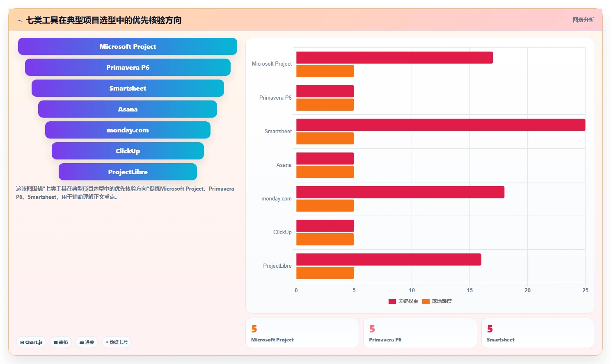This screenshot has width=611, height=364.
Task: Click the Asana chart axis label
Action: [284, 165]
